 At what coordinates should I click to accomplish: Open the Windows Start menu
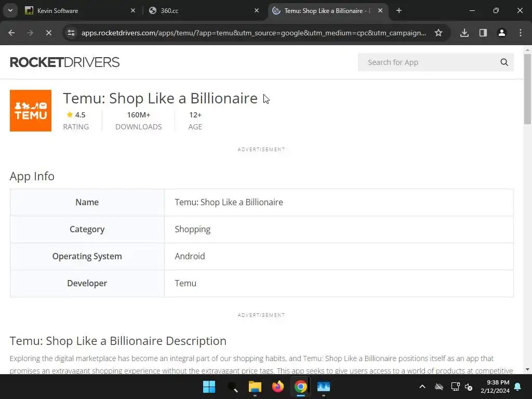(x=209, y=387)
